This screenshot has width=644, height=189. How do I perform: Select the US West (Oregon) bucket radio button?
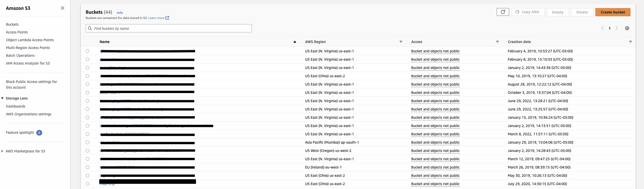[x=87, y=151]
